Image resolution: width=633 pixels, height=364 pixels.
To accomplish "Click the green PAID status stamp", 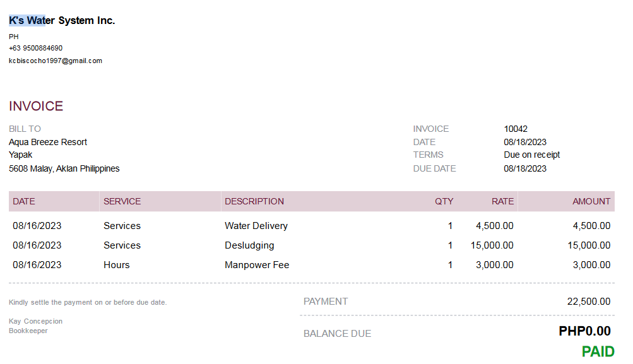I will [x=598, y=351].
